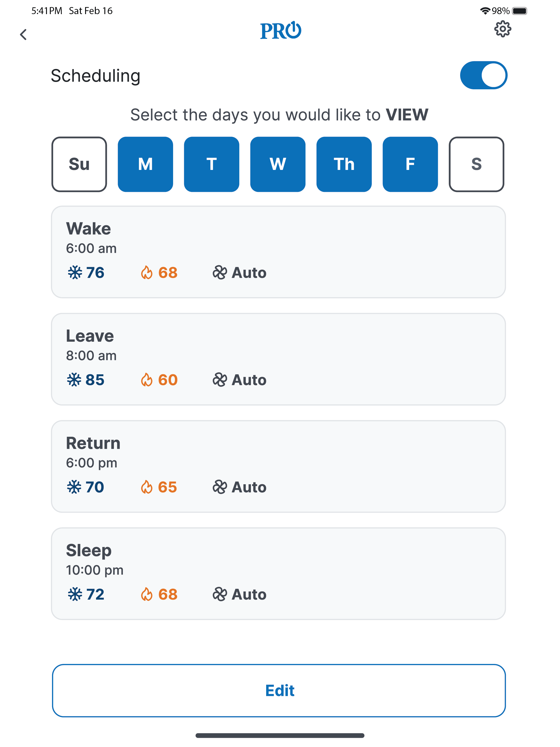Select Saturday day button

[476, 164]
